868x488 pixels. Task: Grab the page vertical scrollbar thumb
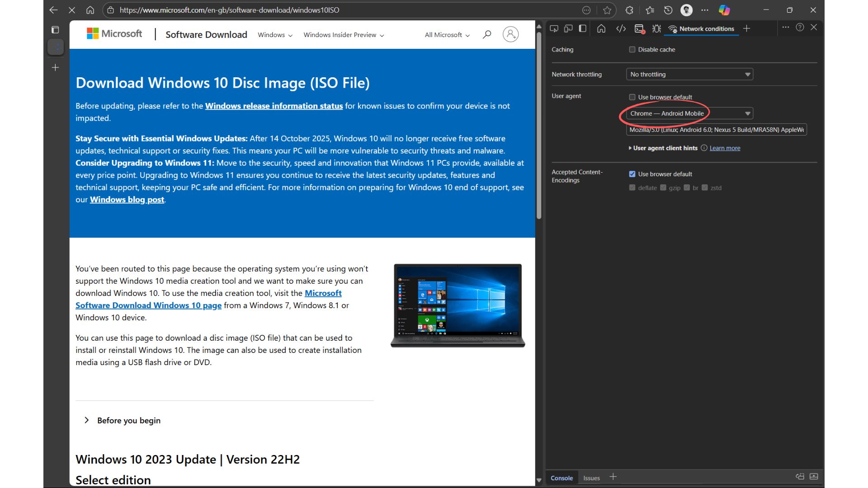click(x=538, y=125)
